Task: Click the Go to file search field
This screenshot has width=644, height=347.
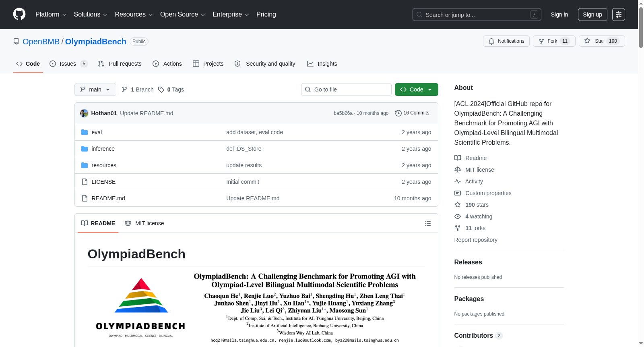Action: pyautogui.click(x=346, y=89)
